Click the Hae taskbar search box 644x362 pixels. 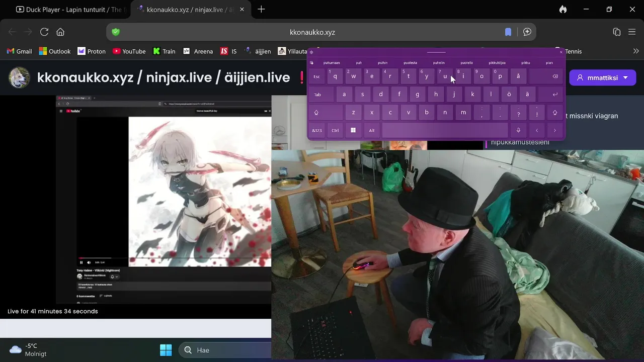pos(224,350)
